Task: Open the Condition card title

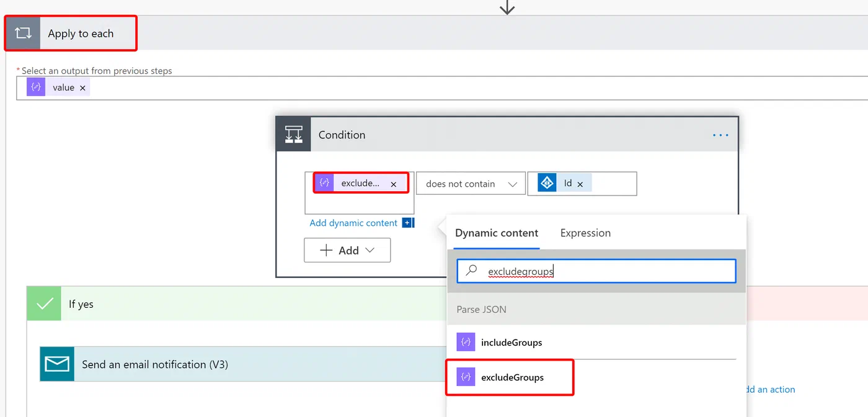Action: click(x=342, y=135)
